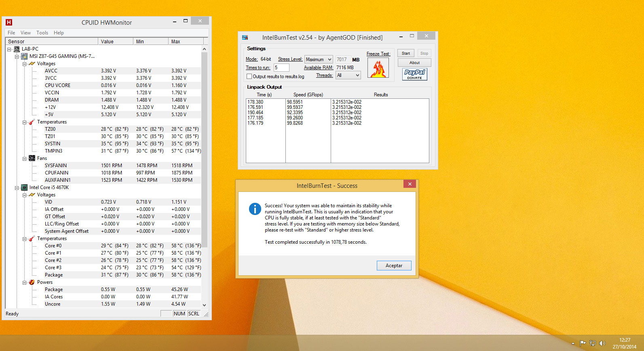The image size is (644, 351).
Task: Click the MSI Z87-G45 motherboard icon
Action: coord(24,56)
